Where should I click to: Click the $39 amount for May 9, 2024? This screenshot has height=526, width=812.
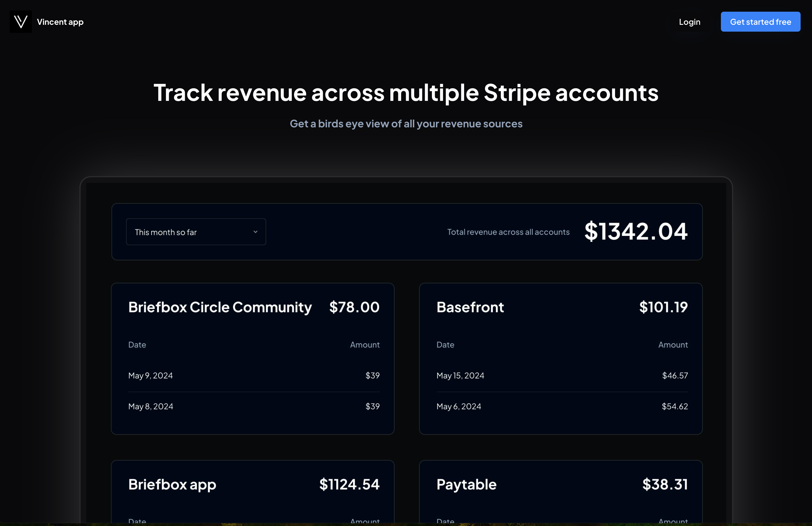tap(373, 375)
